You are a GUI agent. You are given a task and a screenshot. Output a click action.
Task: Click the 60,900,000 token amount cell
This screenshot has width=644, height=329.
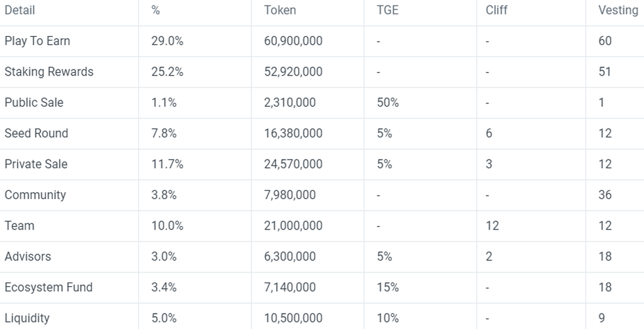(293, 41)
